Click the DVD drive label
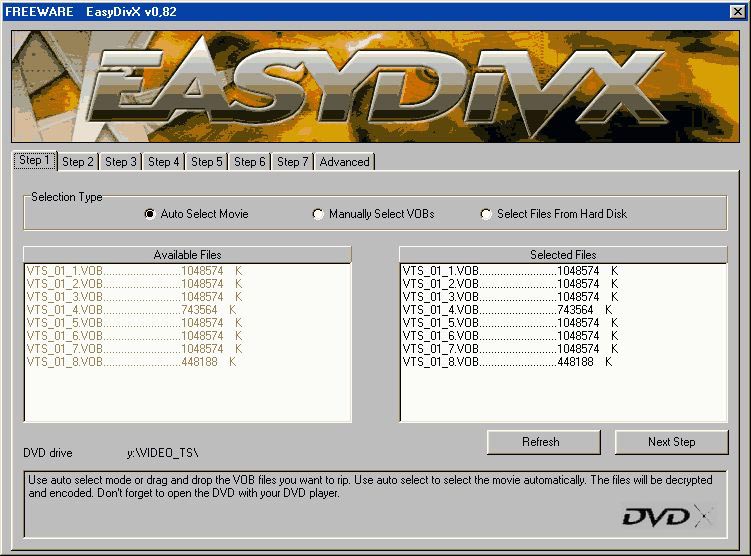Screen dimensions: 751x556 point(48,453)
